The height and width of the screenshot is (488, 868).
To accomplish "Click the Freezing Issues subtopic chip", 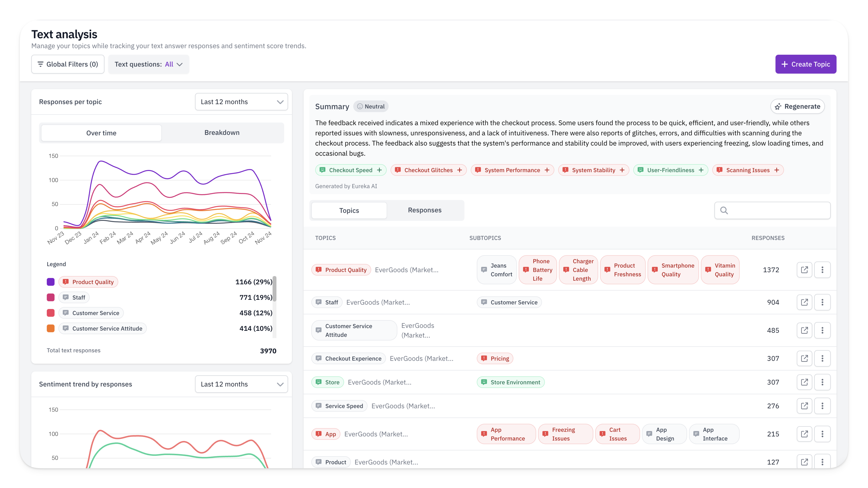I will pos(565,434).
